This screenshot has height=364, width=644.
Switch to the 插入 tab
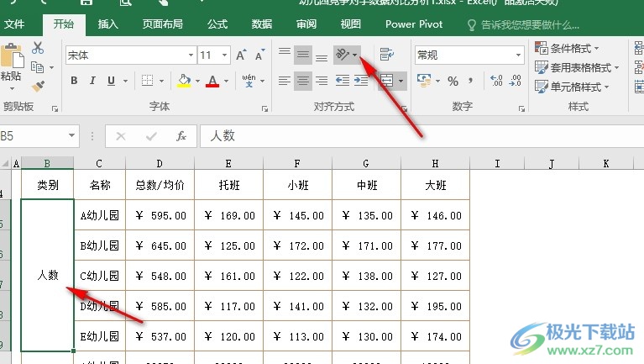108,24
